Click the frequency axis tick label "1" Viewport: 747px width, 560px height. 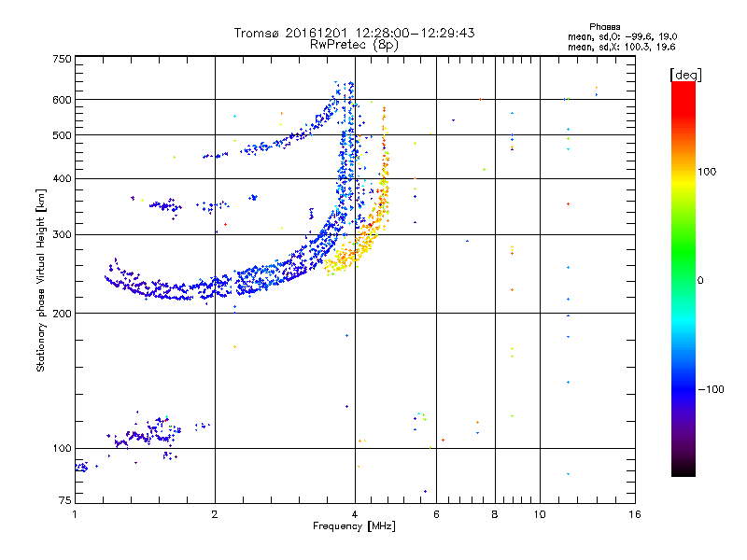(75, 514)
